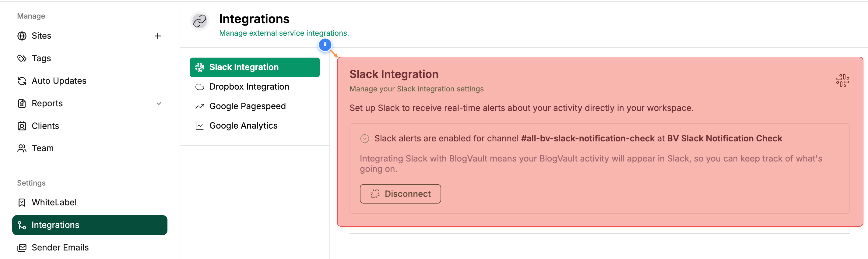Click the WhiteLabel bookmark icon

pos(22,202)
